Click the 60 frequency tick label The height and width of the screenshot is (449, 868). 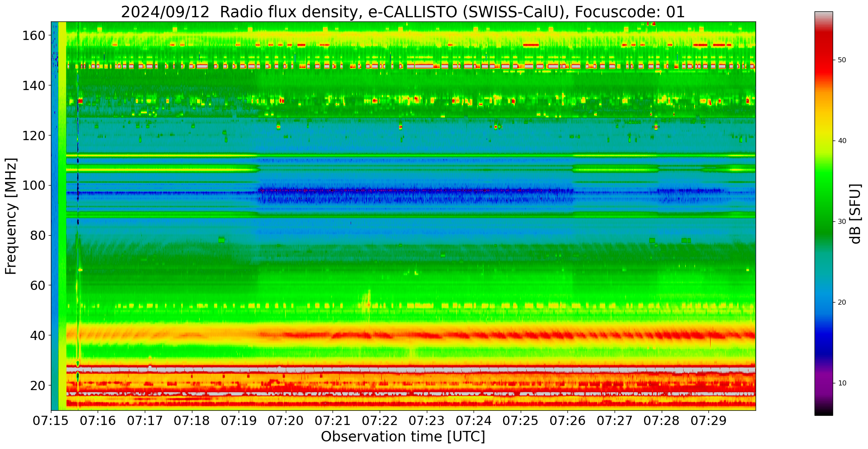(x=38, y=285)
